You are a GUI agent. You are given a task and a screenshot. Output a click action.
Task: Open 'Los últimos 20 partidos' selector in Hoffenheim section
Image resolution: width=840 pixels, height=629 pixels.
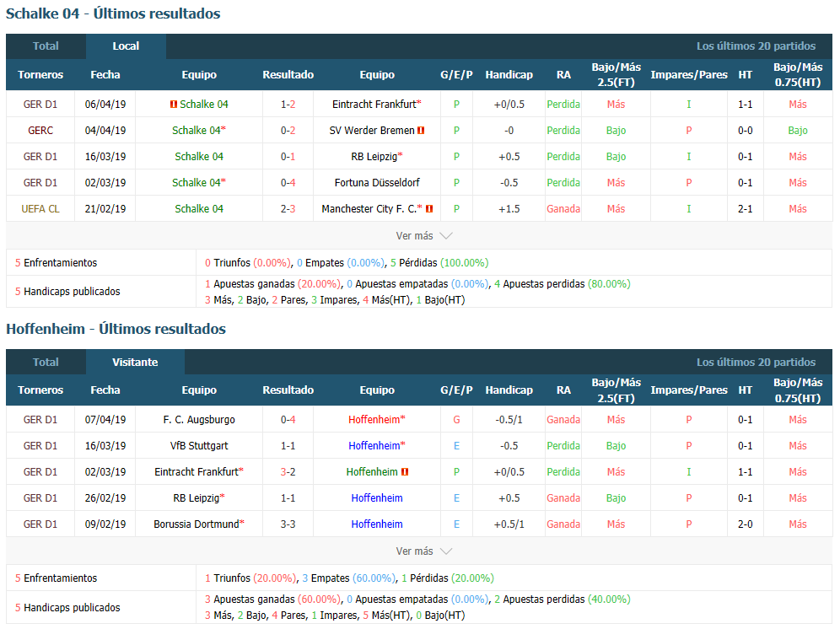click(x=756, y=363)
